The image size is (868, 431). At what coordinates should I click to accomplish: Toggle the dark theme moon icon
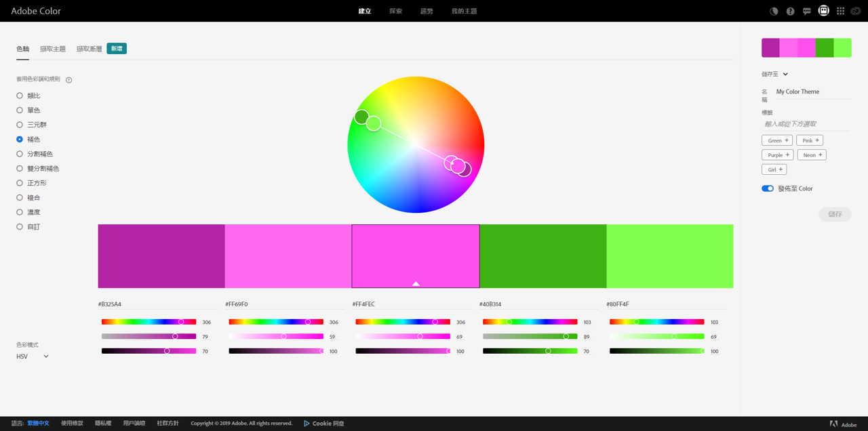coord(774,12)
